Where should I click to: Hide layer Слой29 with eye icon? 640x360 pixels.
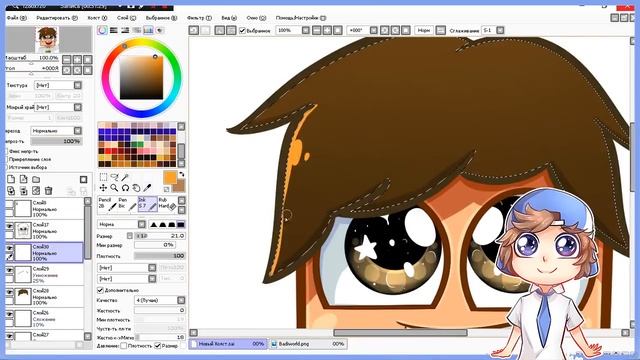(9, 270)
